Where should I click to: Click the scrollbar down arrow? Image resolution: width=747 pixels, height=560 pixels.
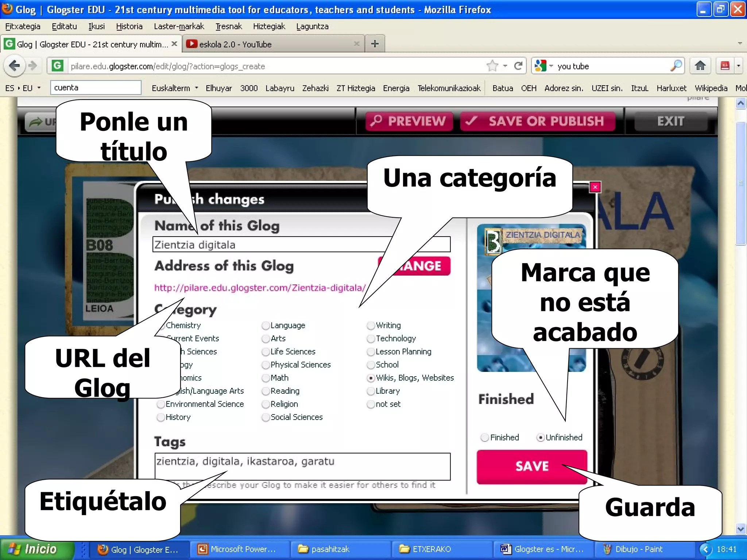coord(740,529)
